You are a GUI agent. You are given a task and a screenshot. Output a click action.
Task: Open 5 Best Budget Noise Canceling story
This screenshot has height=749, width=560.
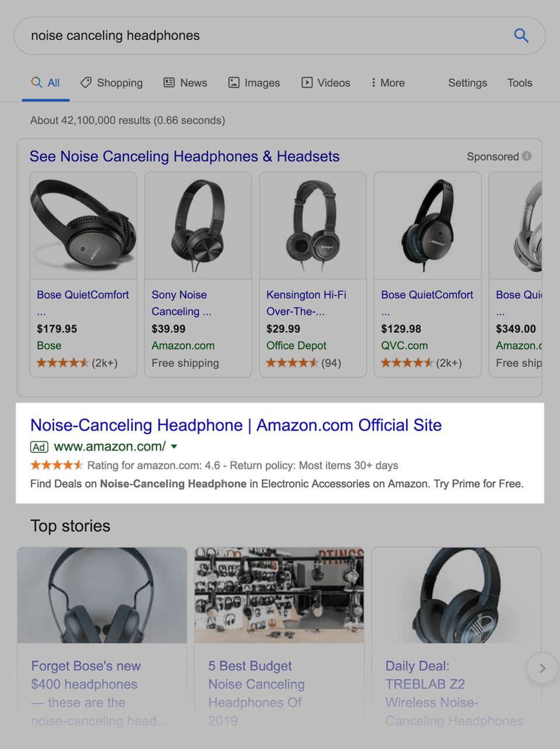point(256,693)
